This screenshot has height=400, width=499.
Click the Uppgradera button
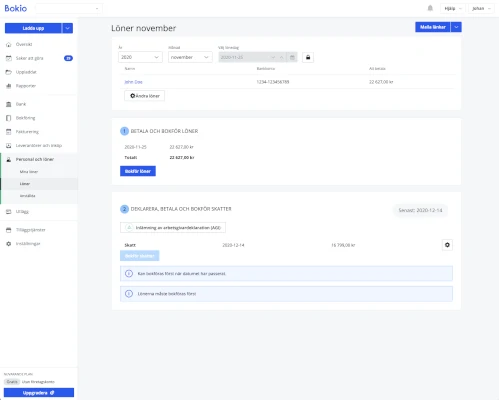(39, 393)
